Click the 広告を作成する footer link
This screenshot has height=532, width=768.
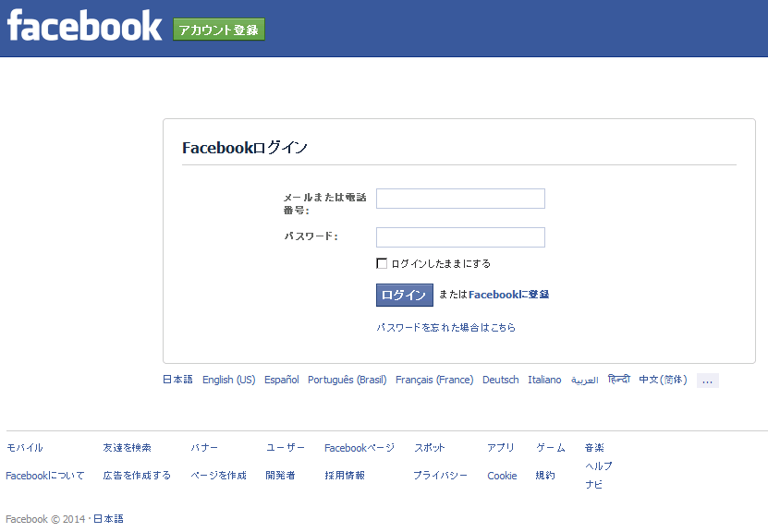point(137,476)
